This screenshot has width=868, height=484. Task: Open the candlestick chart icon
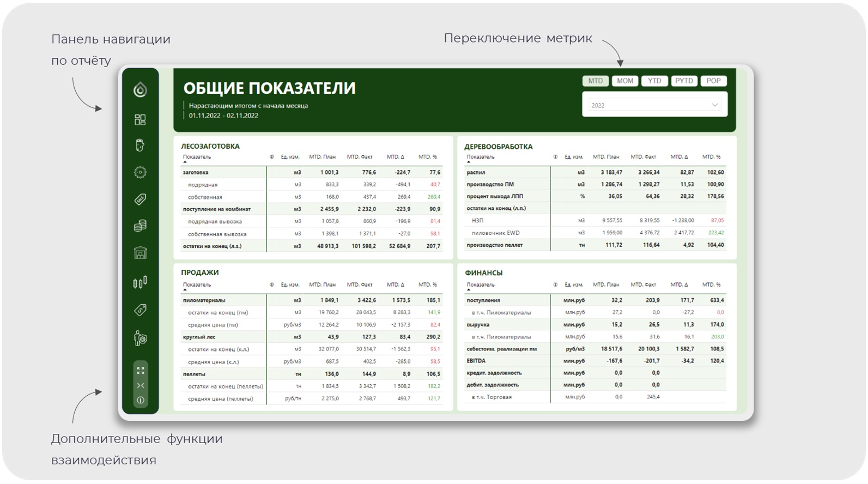tap(140, 282)
